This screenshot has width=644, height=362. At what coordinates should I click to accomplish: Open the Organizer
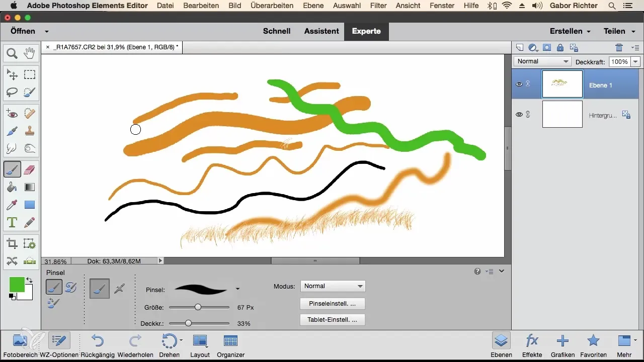(x=230, y=346)
